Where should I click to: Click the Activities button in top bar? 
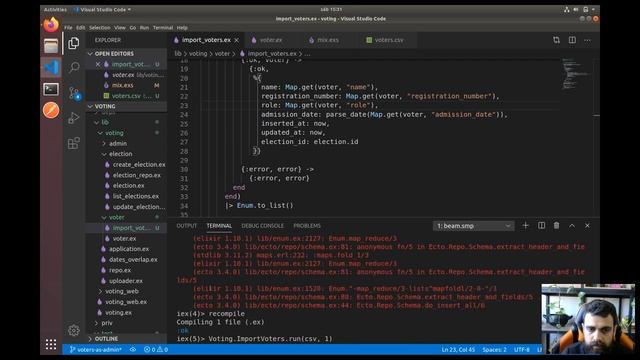click(55, 9)
